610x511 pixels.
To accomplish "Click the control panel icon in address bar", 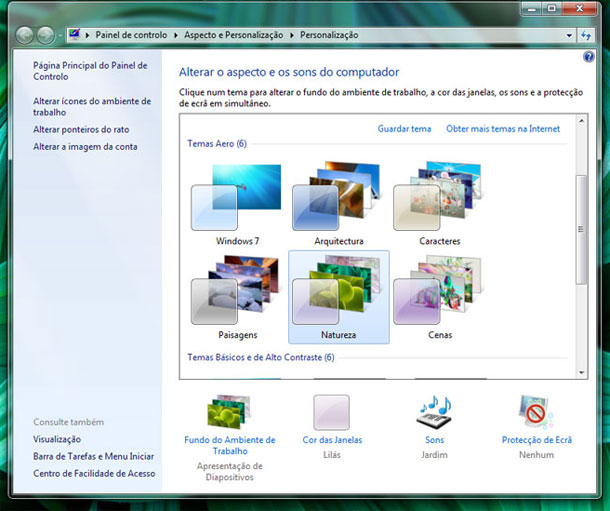I will (x=75, y=35).
